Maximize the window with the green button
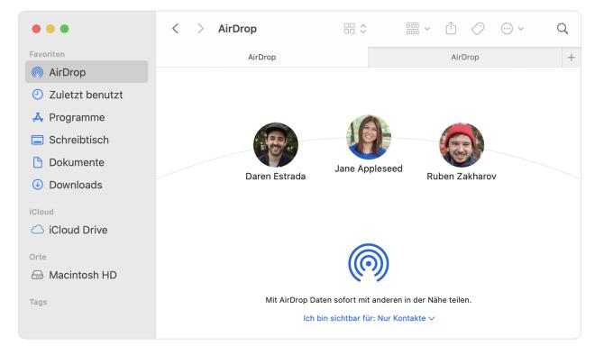The width and height of the screenshot is (613, 364). [x=65, y=29]
